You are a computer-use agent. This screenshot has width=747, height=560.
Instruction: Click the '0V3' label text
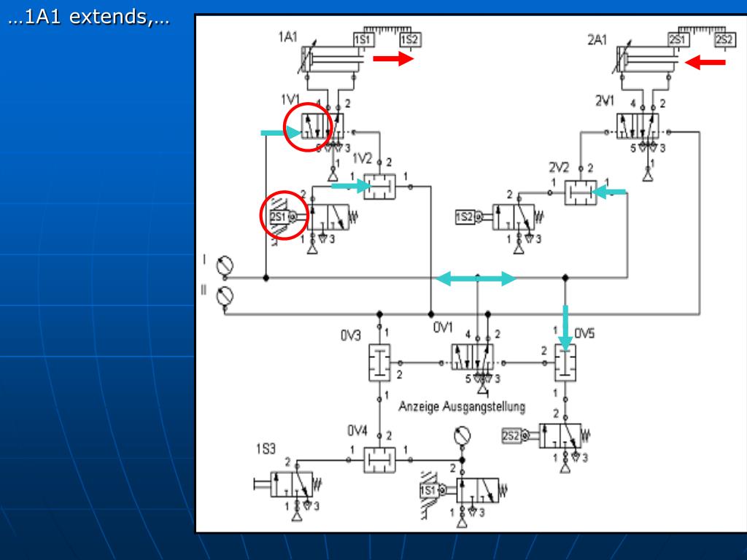351,335
